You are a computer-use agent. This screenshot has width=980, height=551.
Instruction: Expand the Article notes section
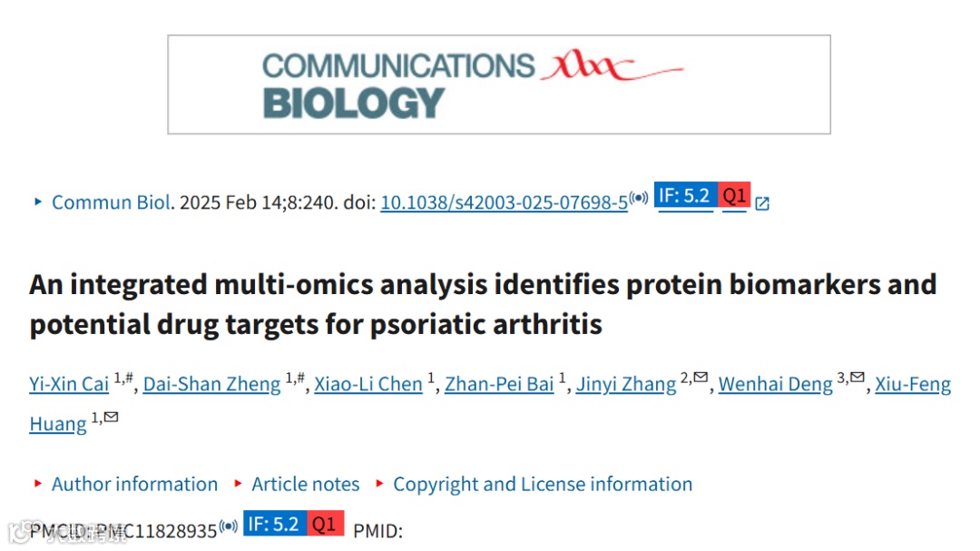click(306, 484)
